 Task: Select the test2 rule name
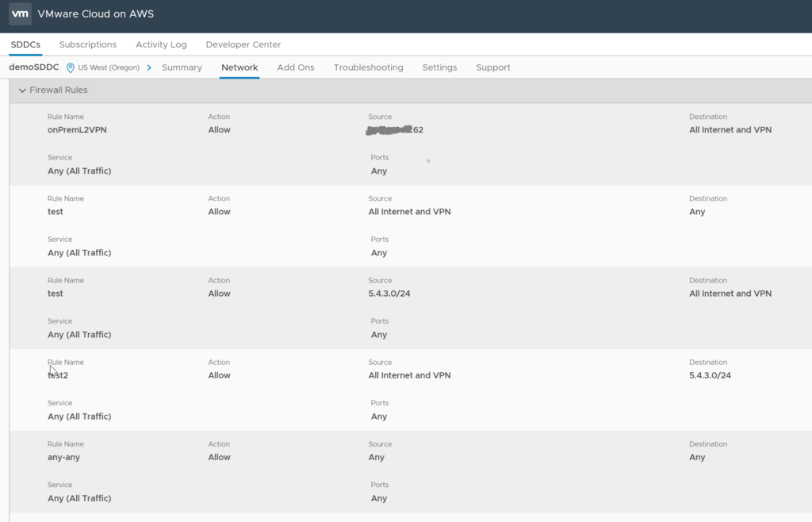(58, 375)
